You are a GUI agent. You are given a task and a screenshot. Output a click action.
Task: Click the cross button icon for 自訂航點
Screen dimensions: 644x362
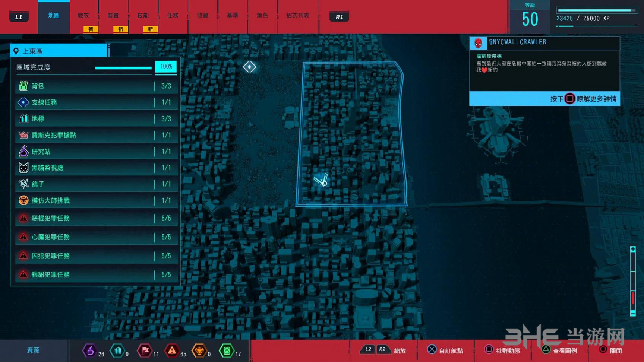pyautogui.click(x=432, y=349)
